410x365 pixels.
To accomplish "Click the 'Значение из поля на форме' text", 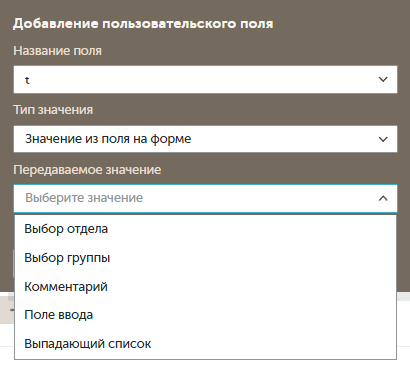I will 108,139.
